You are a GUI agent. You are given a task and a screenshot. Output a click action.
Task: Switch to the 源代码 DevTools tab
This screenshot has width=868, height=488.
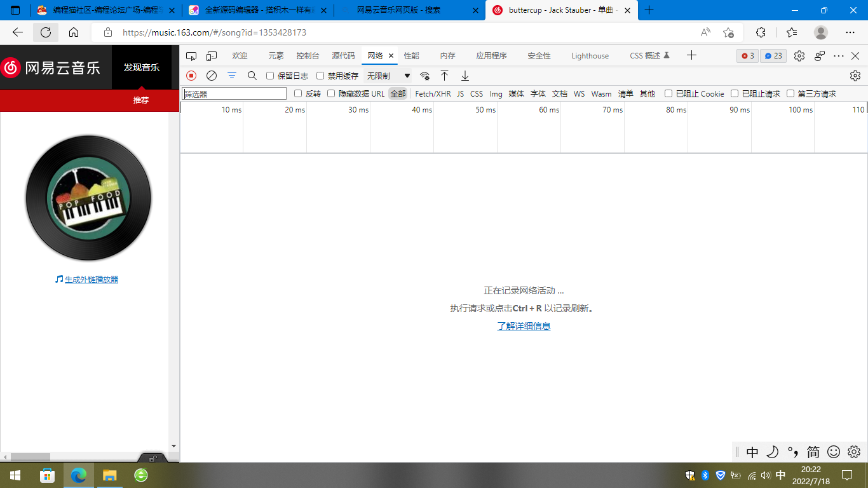(343, 56)
